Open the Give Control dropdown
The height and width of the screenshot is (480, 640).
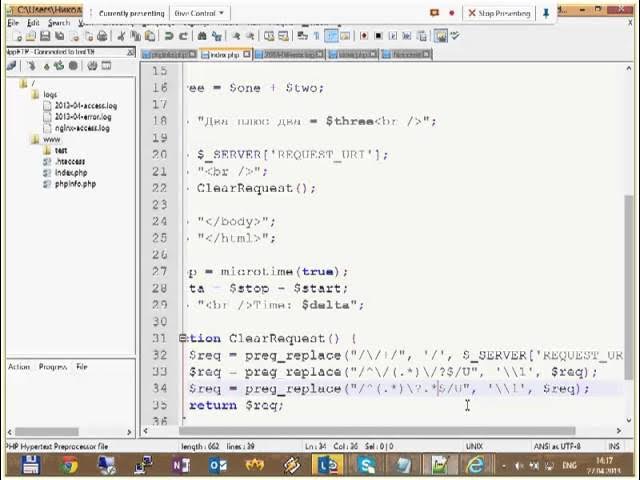(x=199, y=13)
